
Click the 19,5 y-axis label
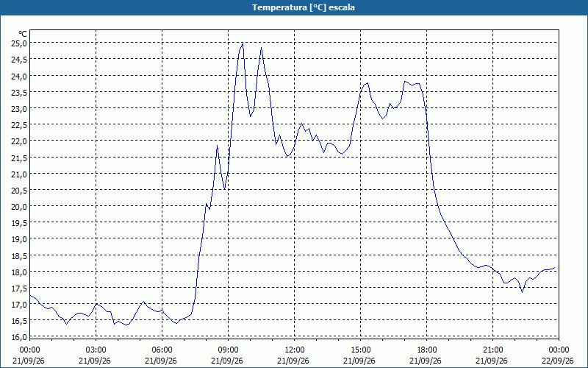(x=18, y=223)
